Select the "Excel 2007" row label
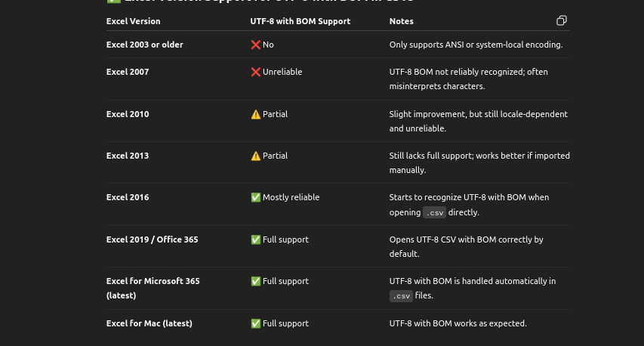This screenshot has height=346, width=644. pyautogui.click(x=128, y=72)
